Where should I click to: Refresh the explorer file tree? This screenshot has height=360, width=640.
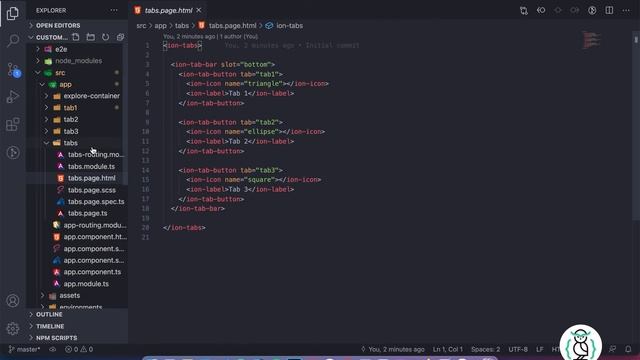(x=106, y=37)
